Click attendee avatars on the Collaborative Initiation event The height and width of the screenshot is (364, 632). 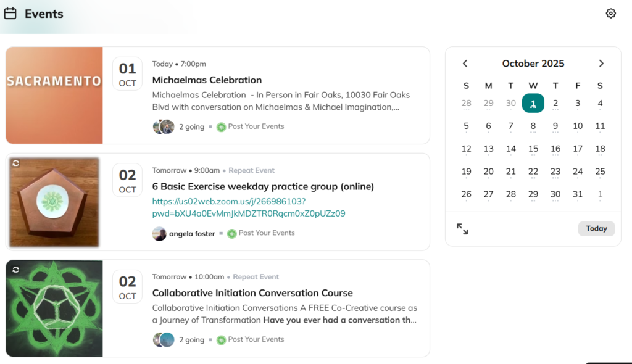click(x=164, y=339)
